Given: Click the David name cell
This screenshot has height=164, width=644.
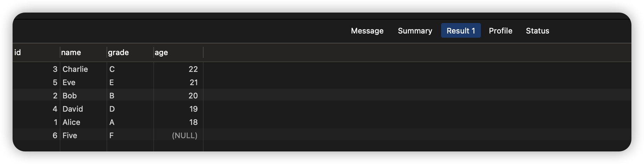Looking at the screenshot, I should click(x=73, y=109).
